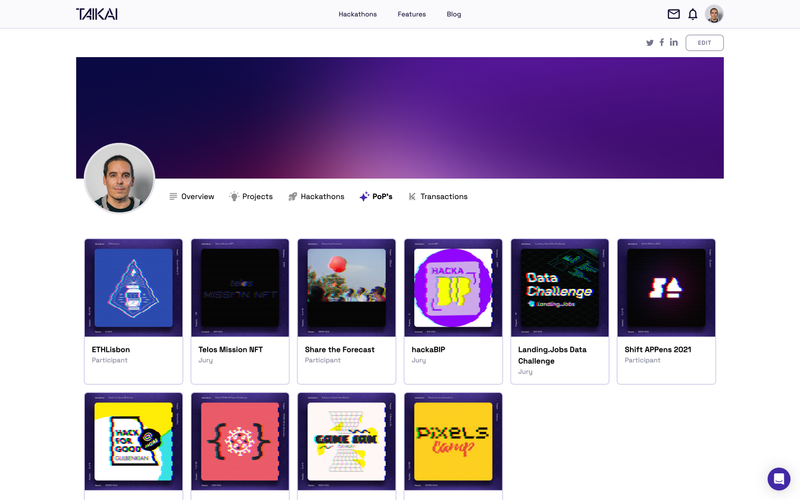This screenshot has height=500, width=800.
Task: Open the ETHLisbon PoP card
Action: point(134,310)
